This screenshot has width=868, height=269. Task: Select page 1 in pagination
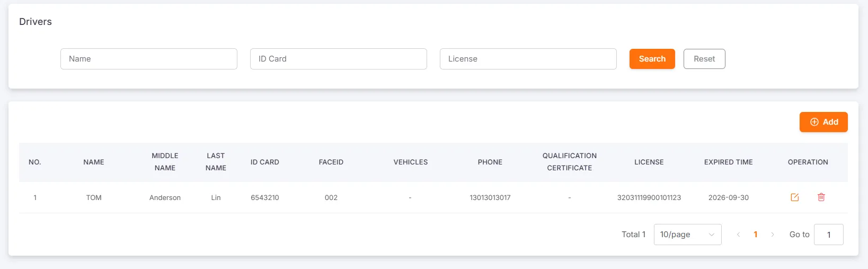pos(755,235)
